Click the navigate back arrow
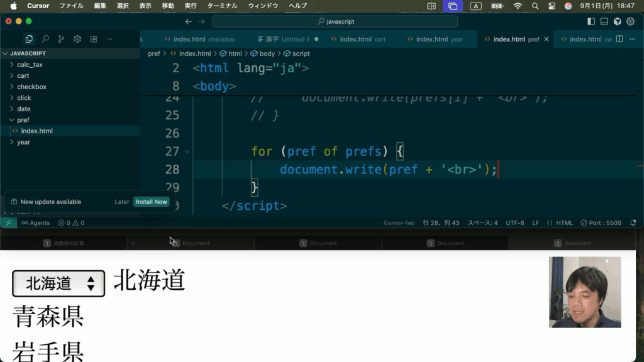644x362 pixels. 188,21
